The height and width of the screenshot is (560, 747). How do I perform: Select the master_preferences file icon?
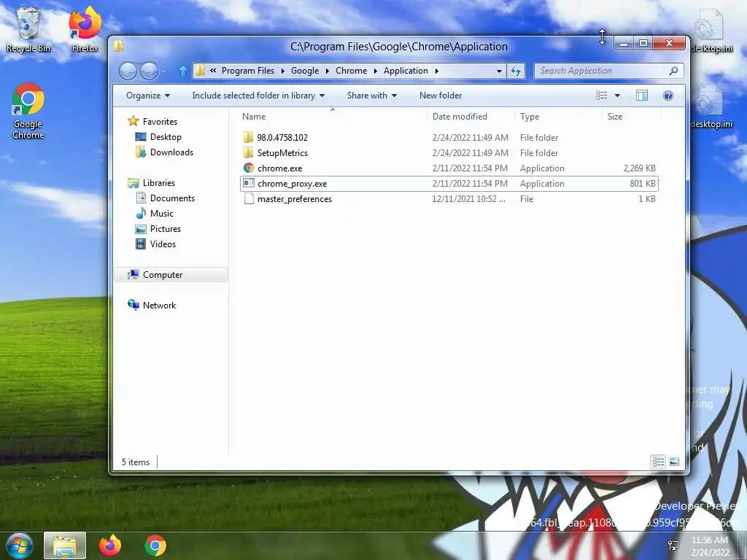point(248,198)
